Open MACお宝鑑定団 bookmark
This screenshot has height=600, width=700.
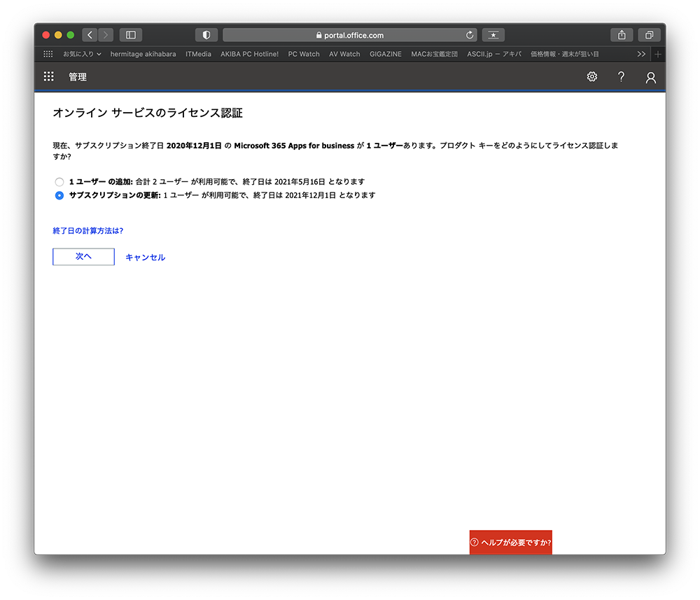pyautogui.click(x=435, y=54)
